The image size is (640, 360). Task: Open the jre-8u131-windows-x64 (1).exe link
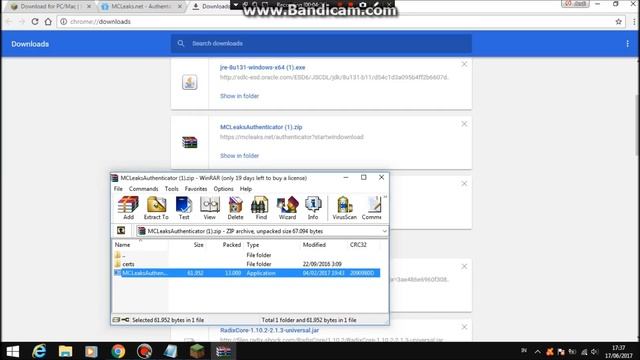click(262, 67)
